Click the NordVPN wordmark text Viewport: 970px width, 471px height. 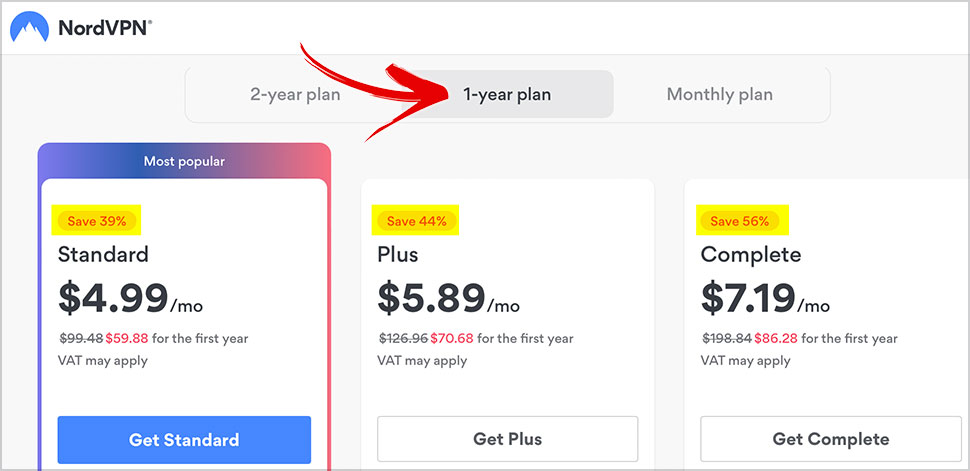[105, 28]
